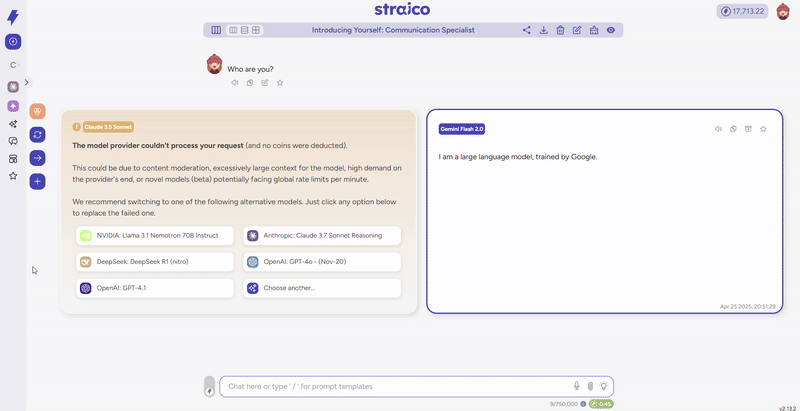Select the three-column layout toggle in the chat bar
This screenshot has width=800, height=411.
(216, 30)
